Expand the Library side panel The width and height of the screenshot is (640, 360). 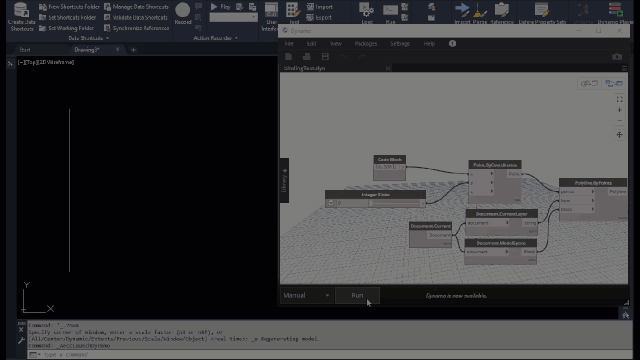pos(284,180)
